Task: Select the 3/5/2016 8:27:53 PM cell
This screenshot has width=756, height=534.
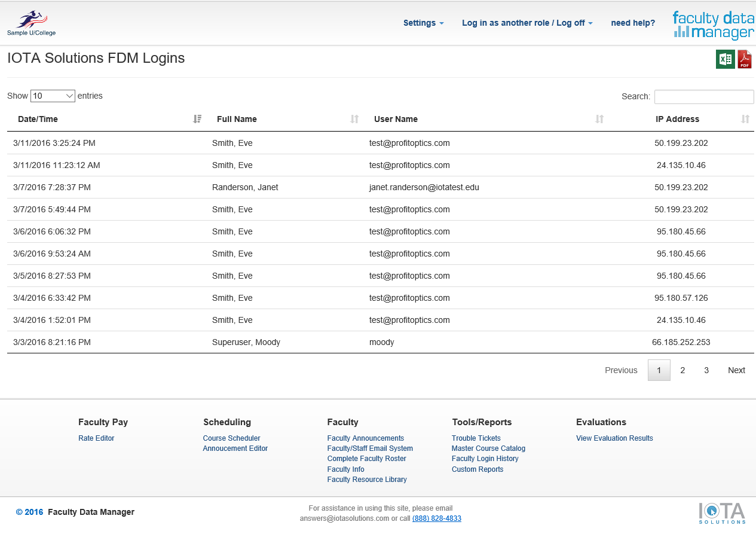Action: point(52,276)
